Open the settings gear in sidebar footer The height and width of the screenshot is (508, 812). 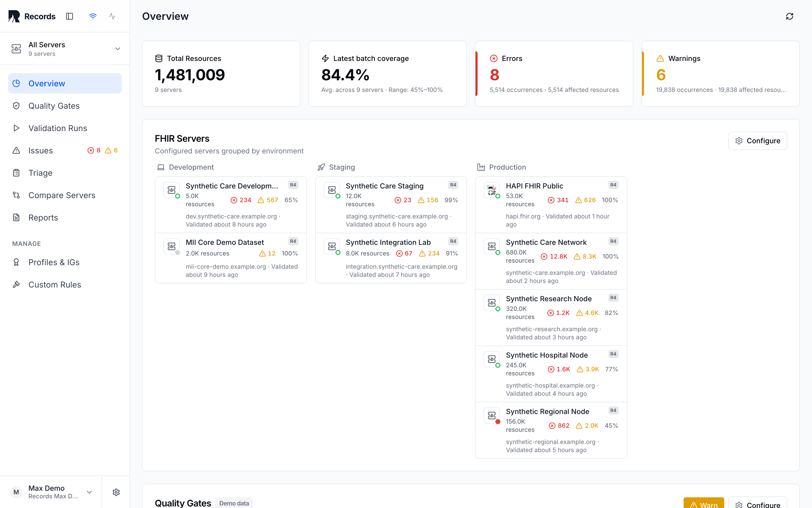click(116, 492)
